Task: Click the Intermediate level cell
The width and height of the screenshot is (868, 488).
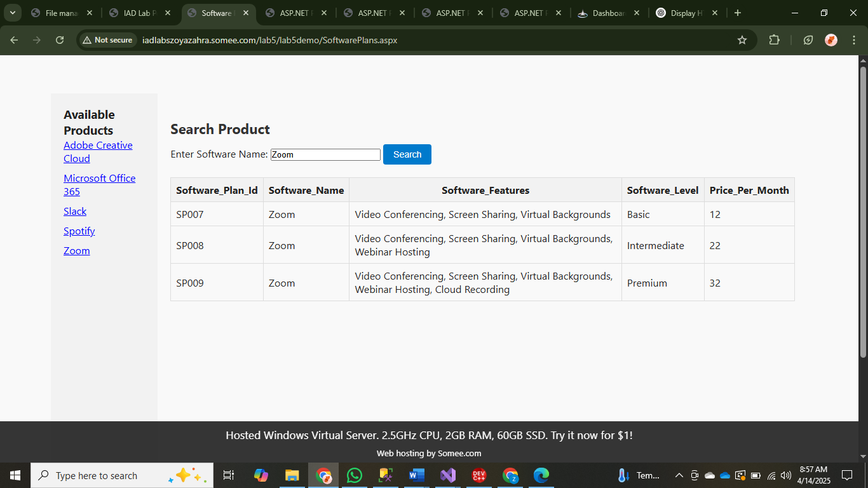Action: pos(663,245)
